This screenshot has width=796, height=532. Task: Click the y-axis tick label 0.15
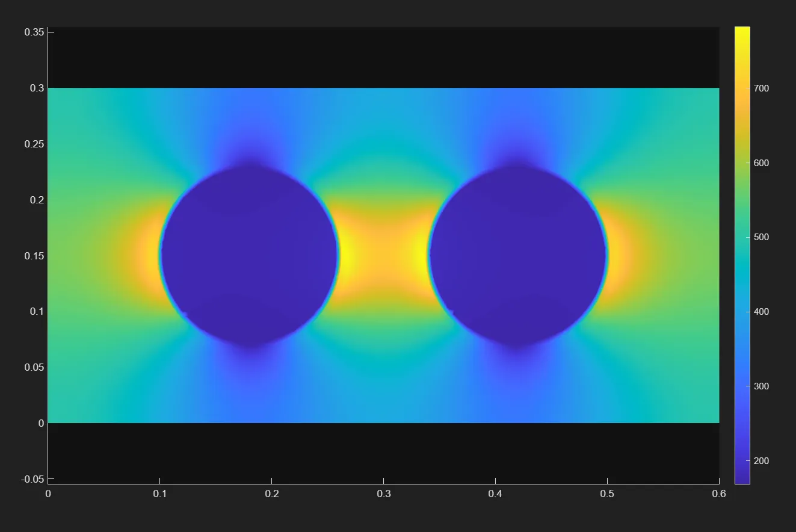(34, 256)
